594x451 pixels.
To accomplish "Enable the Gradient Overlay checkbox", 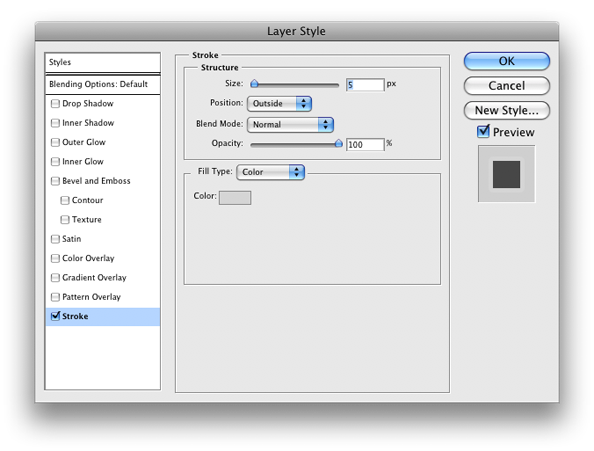I will (55, 277).
